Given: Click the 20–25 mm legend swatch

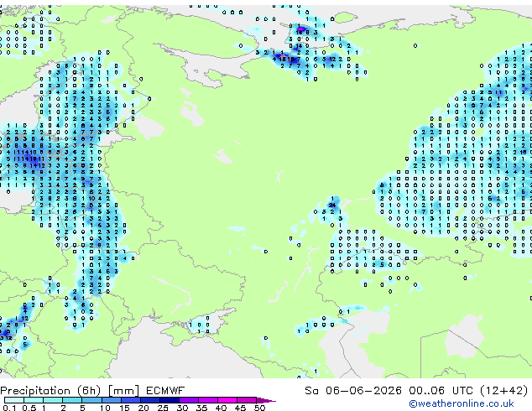Looking at the screenshot, I should click(x=149, y=400).
